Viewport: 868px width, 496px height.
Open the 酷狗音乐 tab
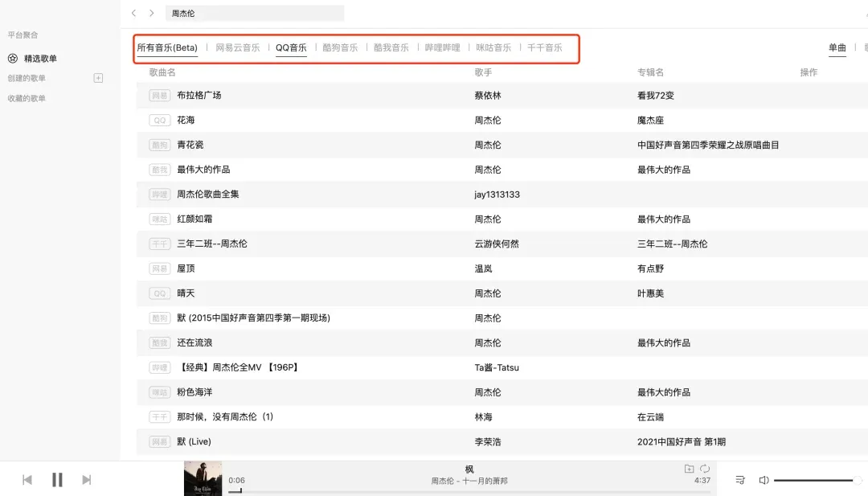(x=340, y=47)
